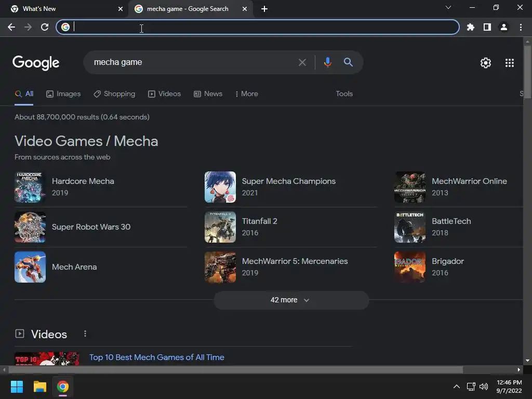Open the Super Mecha Champions thumbnail
The height and width of the screenshot is (399, 532).
(x=220, y=187)
